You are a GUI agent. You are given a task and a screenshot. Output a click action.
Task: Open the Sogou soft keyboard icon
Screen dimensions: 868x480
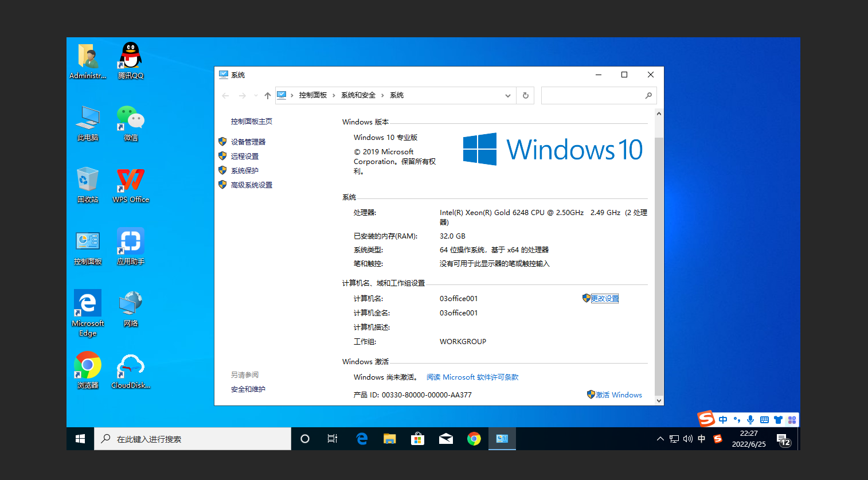point(764,420)
